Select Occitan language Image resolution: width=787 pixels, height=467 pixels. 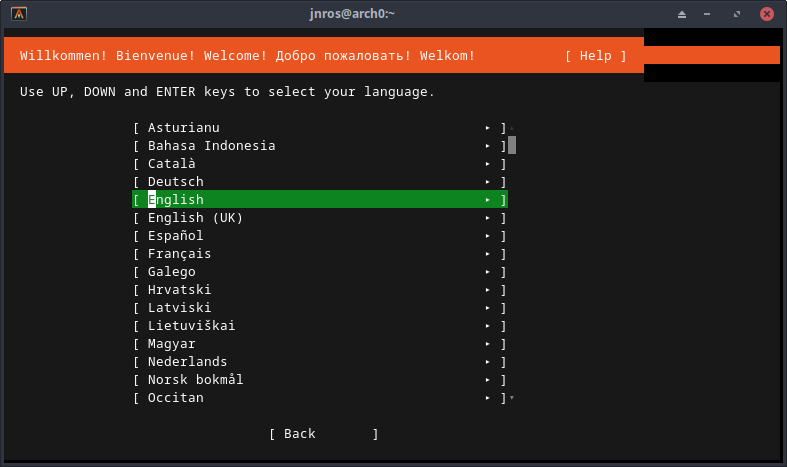(320, 398)
